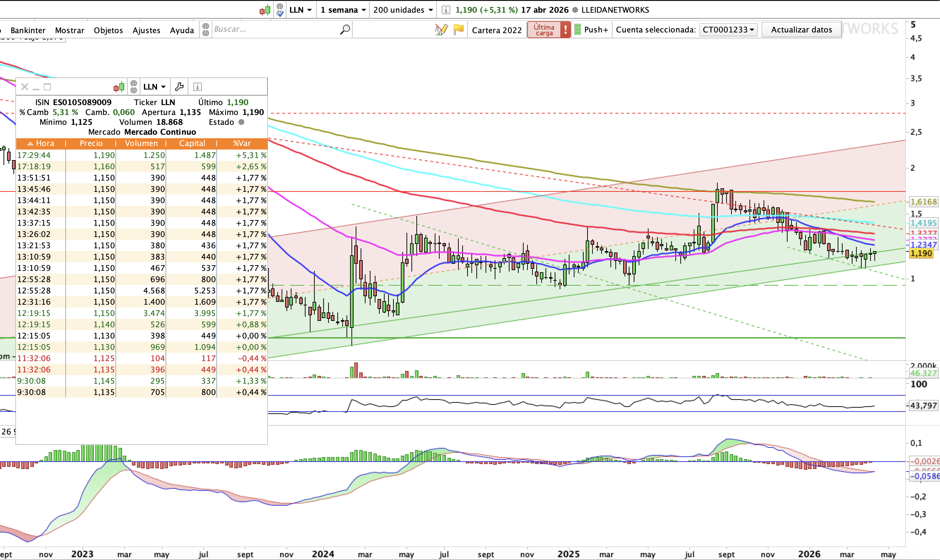Click the yellow flag icon
The image size is (940, 560).
(458, 29)
